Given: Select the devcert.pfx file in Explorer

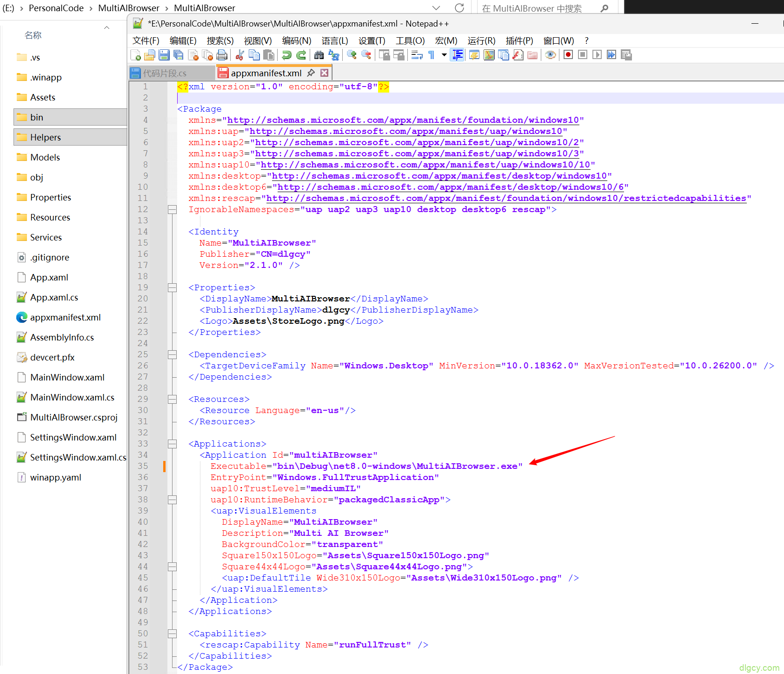Looking at the screenshot, I should click(52, 357).
